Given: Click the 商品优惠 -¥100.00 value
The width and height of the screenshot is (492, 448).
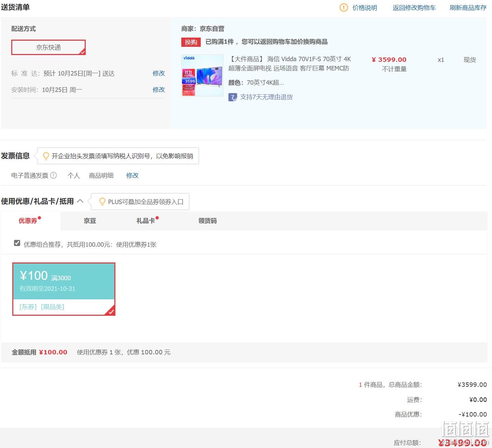Looking at the screenshot, I should 473,415.
